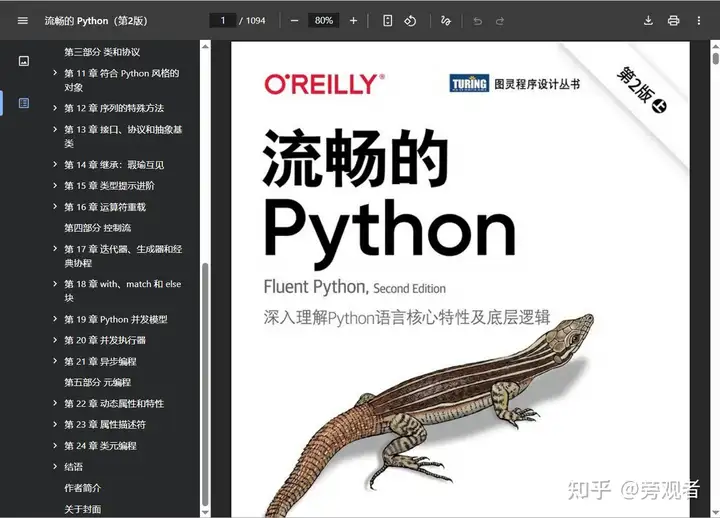Viewport: 720px width, 518px height.
Task: Click the outline panel scrollbar
Action: 205,380
